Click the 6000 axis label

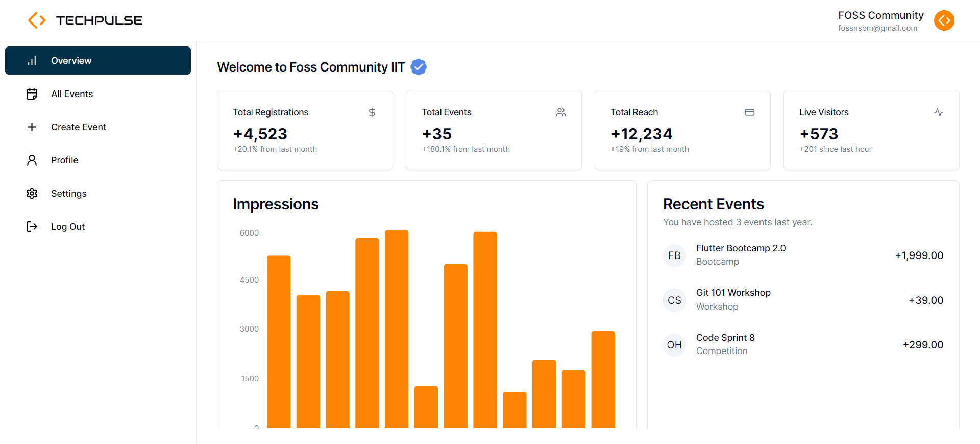pyautogui.click(x=249, y=233)
